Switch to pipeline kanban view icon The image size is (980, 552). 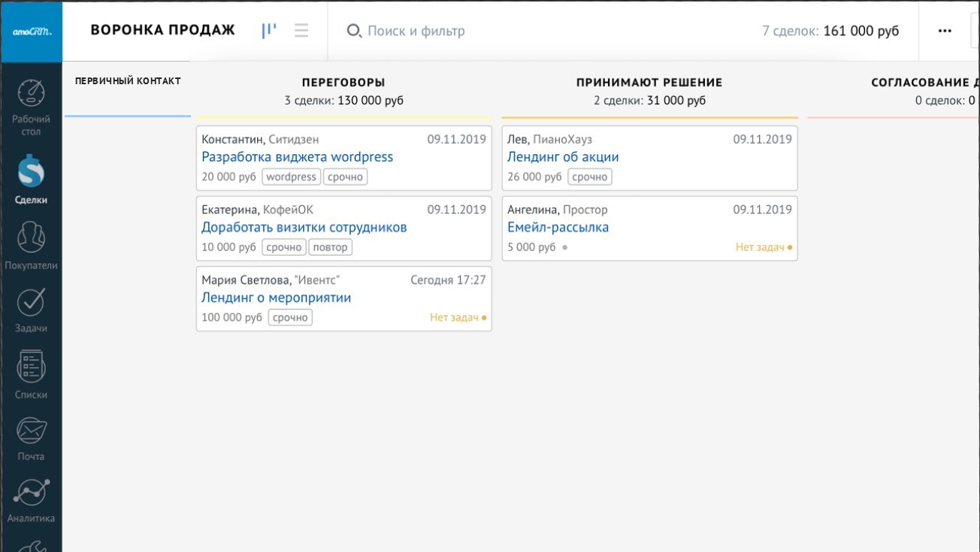(269, 31)
